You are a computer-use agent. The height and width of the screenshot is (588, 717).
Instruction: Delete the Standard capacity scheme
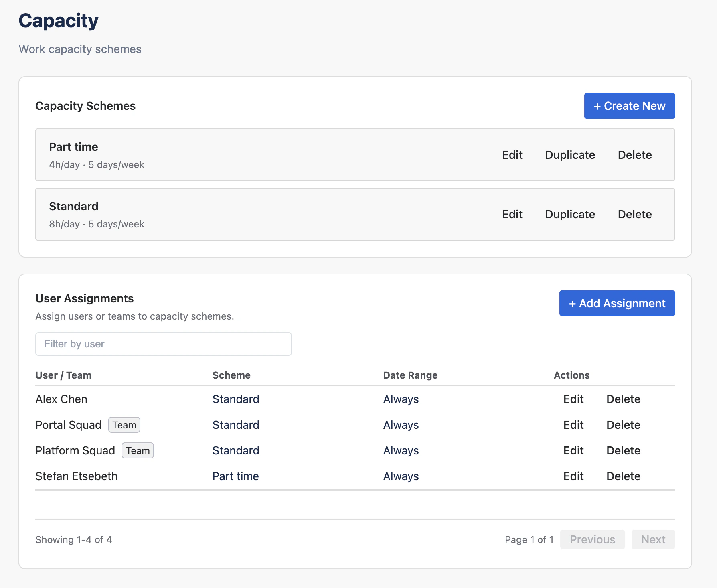[x=635, y=214]
